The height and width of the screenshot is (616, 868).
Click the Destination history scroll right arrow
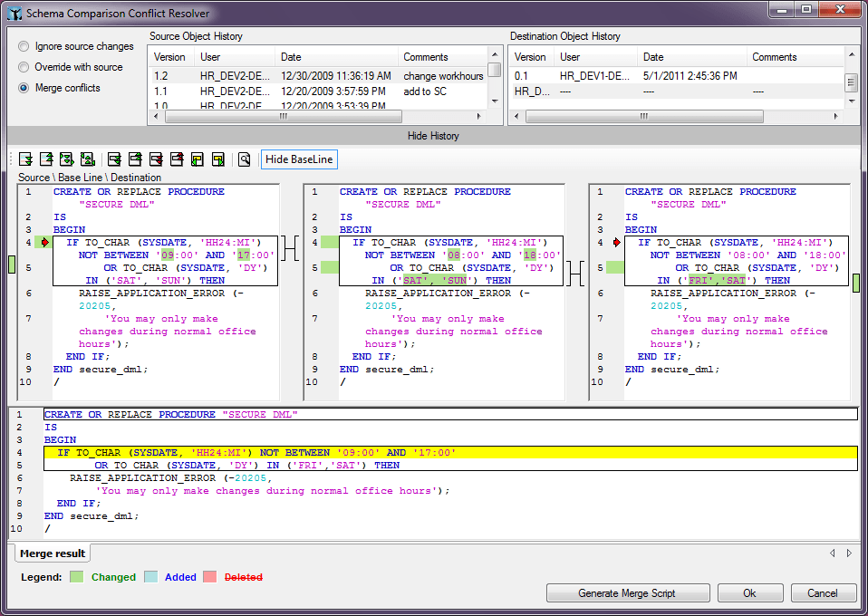click(x=836, y=116)
